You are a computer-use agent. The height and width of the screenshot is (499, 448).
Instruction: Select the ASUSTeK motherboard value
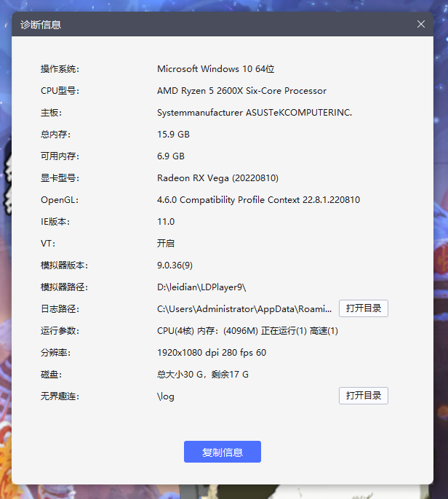click(254, 113)
